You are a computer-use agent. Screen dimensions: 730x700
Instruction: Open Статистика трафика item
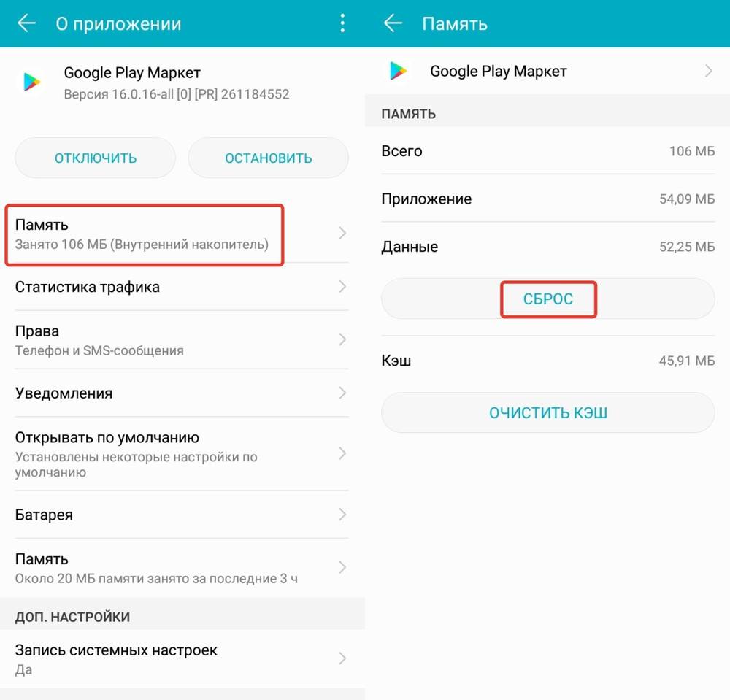pos(175,287)
